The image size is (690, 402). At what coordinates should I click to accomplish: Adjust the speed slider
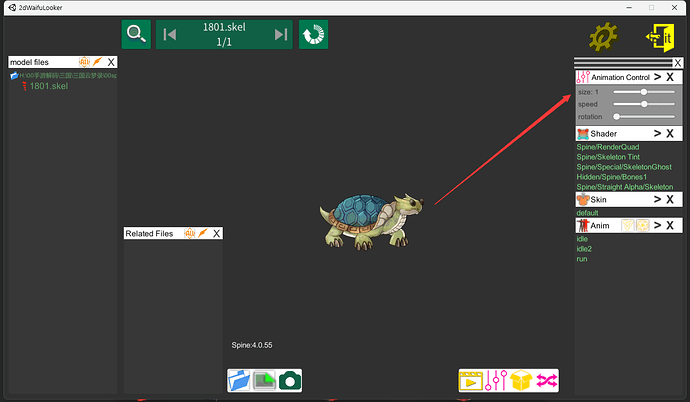point(644,104)
